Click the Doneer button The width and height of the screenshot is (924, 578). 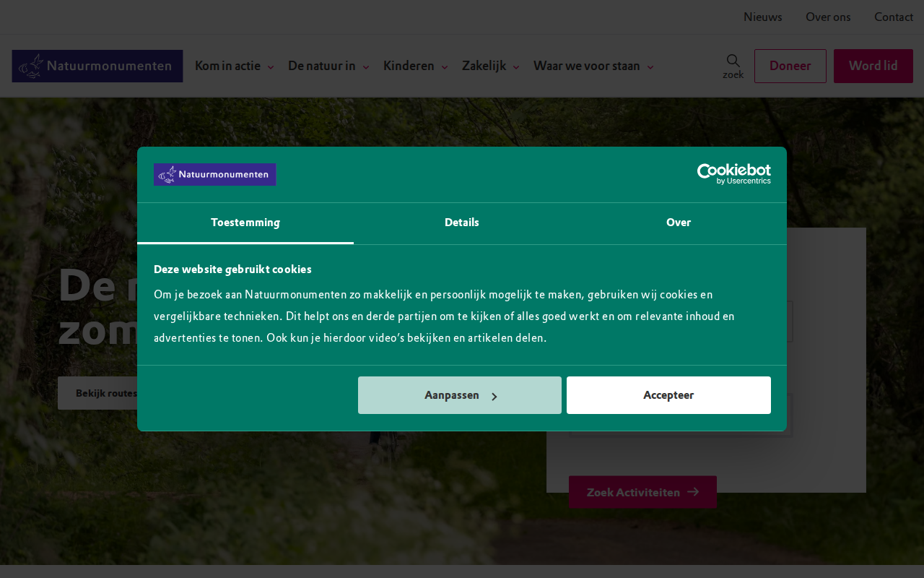point(790,66)
